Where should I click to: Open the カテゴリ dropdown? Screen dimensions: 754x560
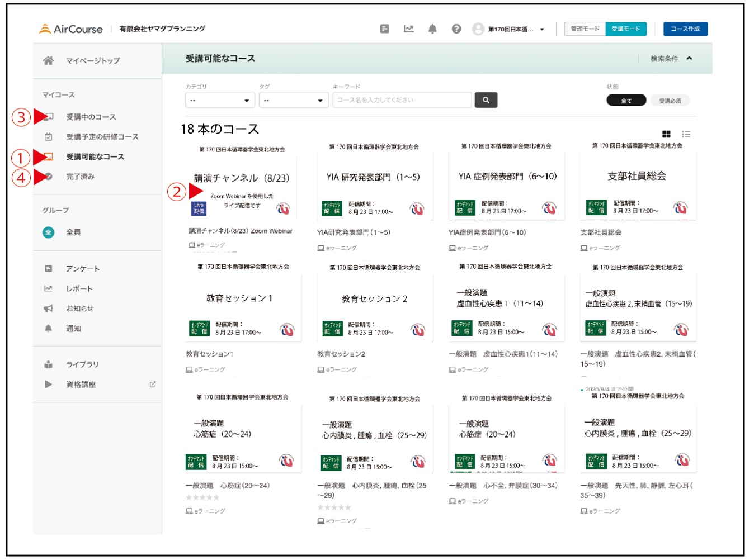[x=220, y=101]
